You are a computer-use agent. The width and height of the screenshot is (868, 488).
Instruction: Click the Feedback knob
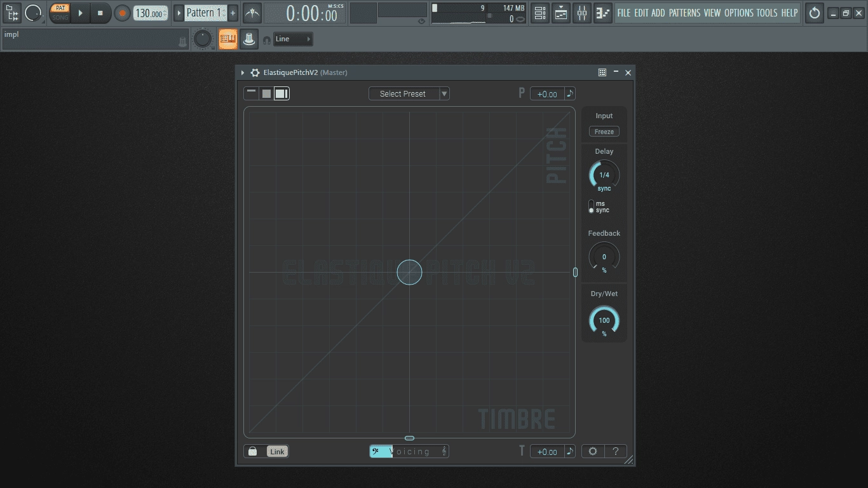tap(604, 257)
